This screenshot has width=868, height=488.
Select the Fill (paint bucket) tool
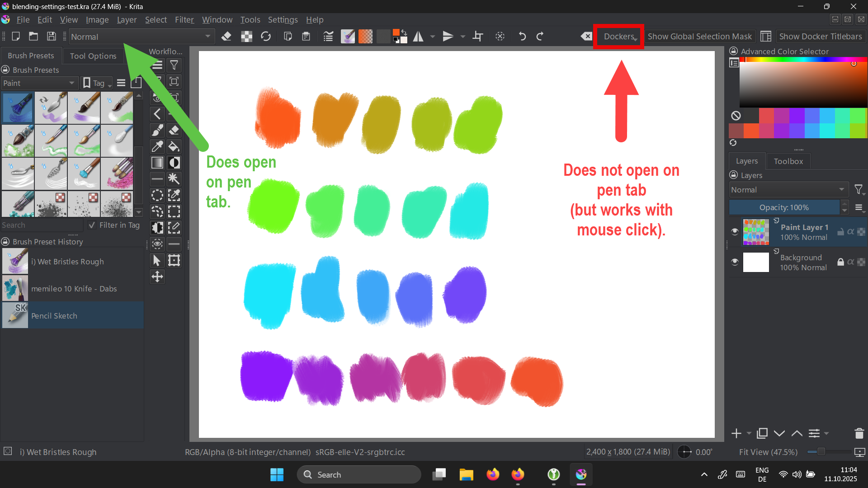(174, 146)
